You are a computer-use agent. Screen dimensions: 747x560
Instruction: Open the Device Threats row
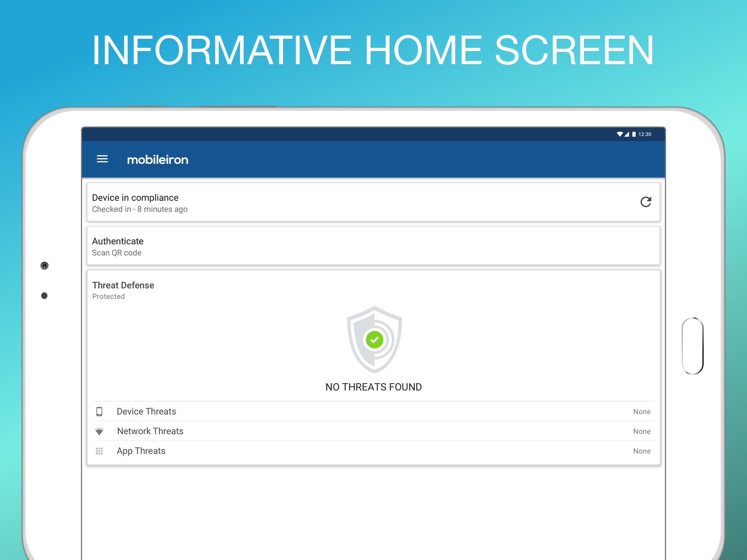(374, 412)
